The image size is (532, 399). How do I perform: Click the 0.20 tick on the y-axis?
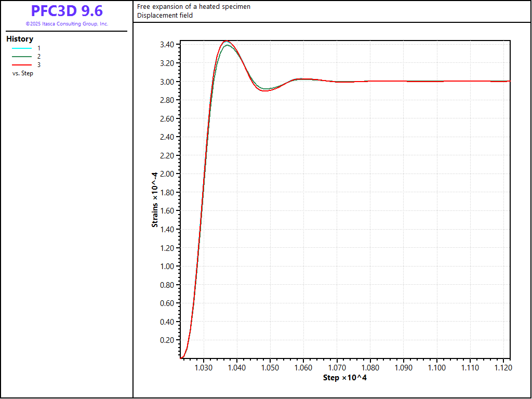pos(167,340)
